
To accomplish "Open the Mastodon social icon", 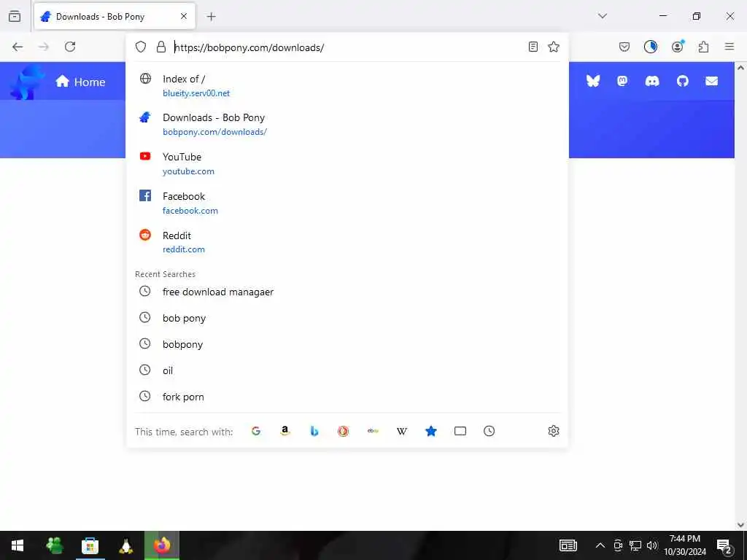I will [x=622, y=81].
